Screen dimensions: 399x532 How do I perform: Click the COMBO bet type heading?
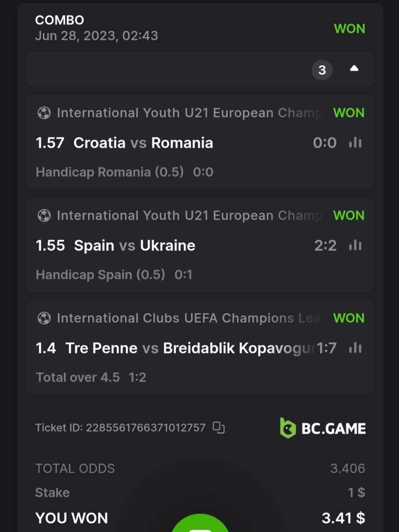coord(59,20)
